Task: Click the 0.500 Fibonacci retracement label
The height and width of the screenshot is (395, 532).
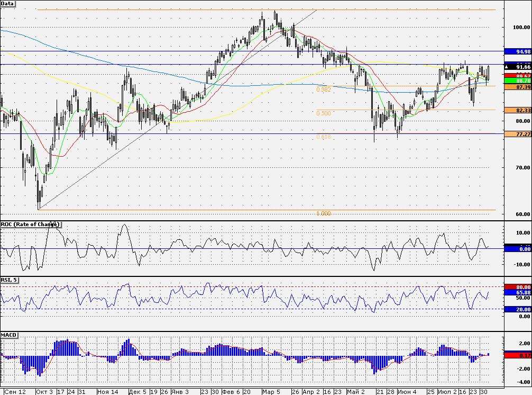Action: pyautogui.click(x=323, y=113)
